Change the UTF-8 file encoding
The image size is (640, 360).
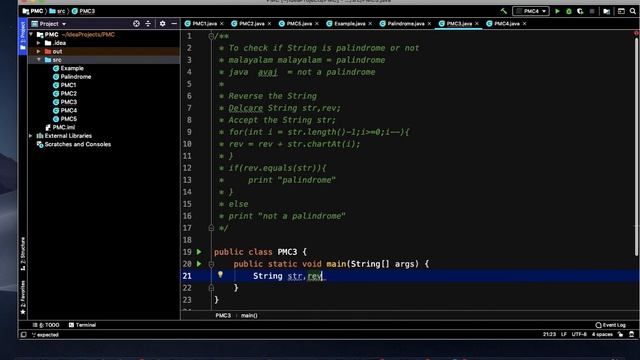[x=579, y=334]
